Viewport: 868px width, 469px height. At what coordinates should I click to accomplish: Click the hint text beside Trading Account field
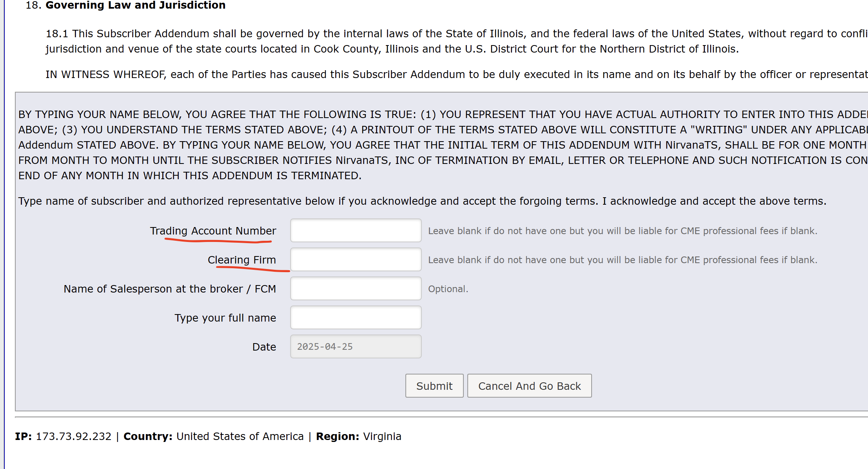tap(622, 231)
